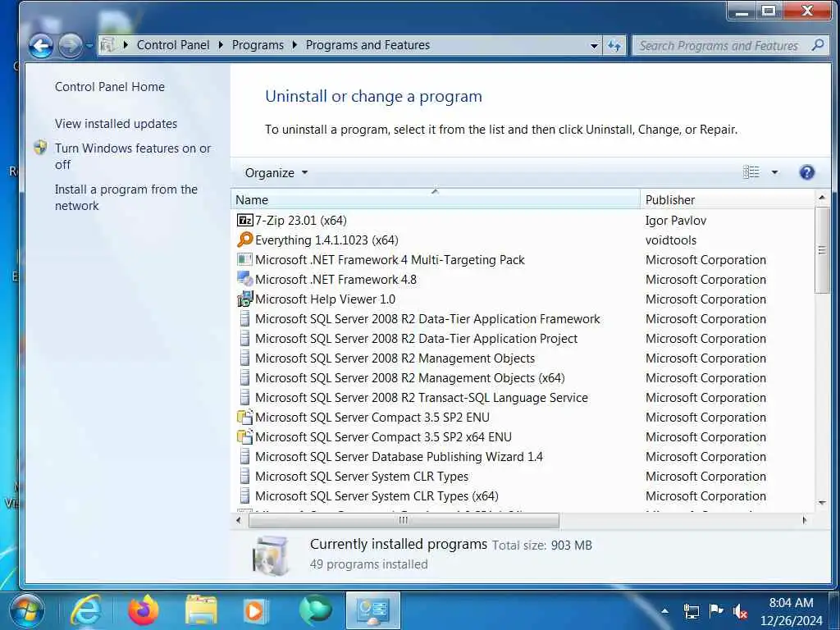Image resolution: width=840 pixels, height=630 pixels.
Task: Open Install a program from the network
Action: click(x=126, y=197)
